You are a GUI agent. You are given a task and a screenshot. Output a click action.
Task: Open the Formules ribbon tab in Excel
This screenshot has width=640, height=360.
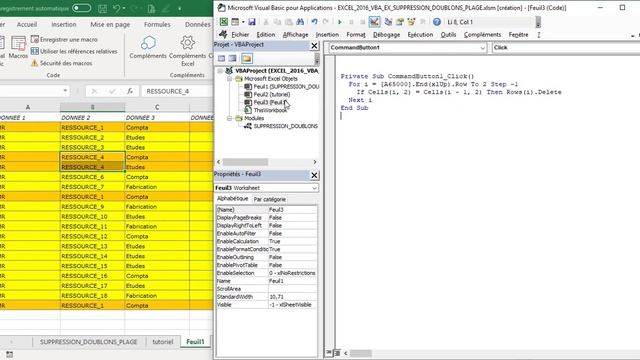157,24
